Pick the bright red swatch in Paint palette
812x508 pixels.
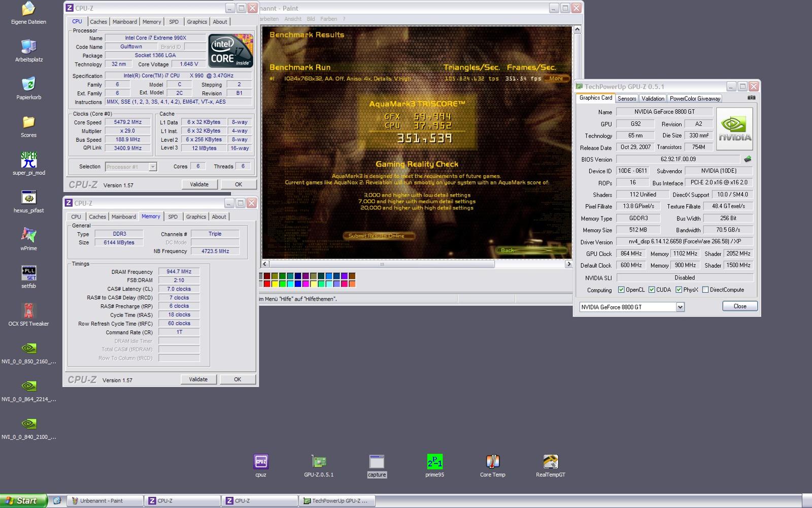tap(267, 283)
